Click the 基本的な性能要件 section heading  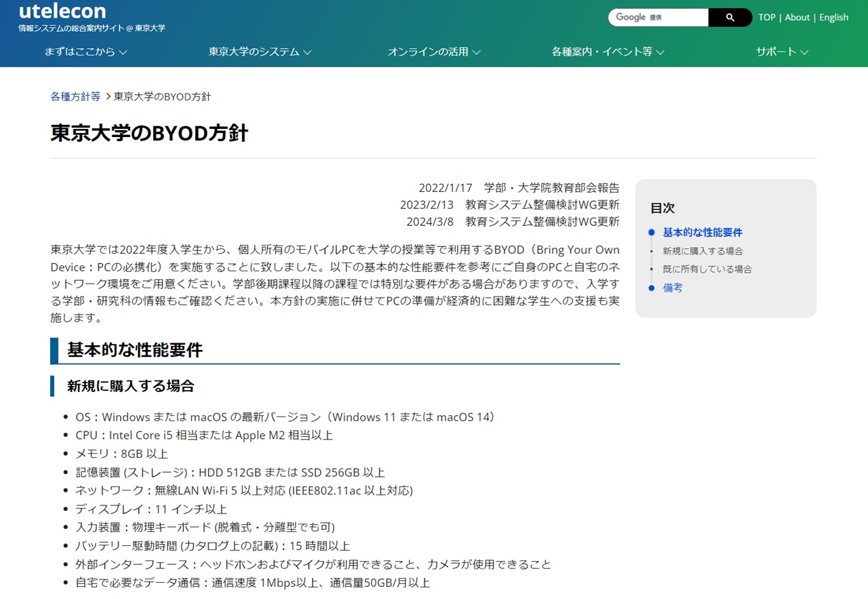135,350
